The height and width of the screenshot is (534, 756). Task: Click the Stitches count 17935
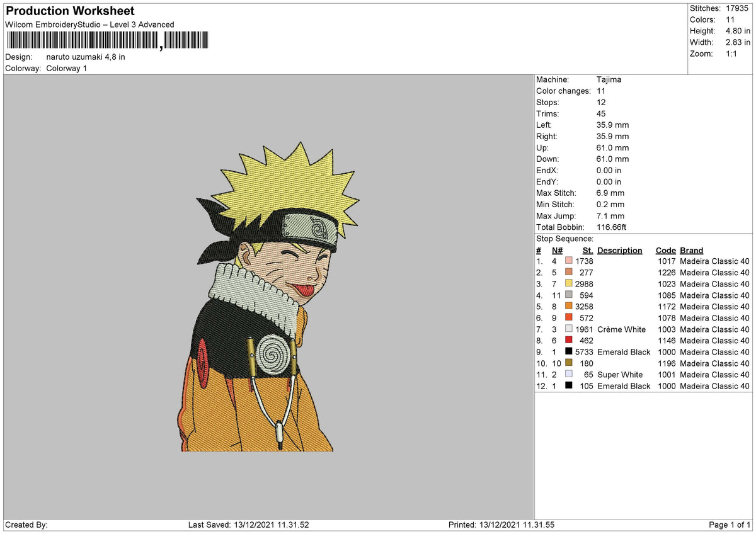click(738, 8)
